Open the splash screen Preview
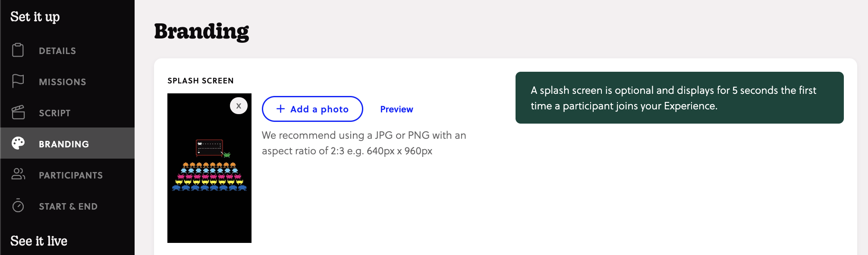Image resolution: width=868 pixels, height=255 pixels. click(x=396, y=109)
